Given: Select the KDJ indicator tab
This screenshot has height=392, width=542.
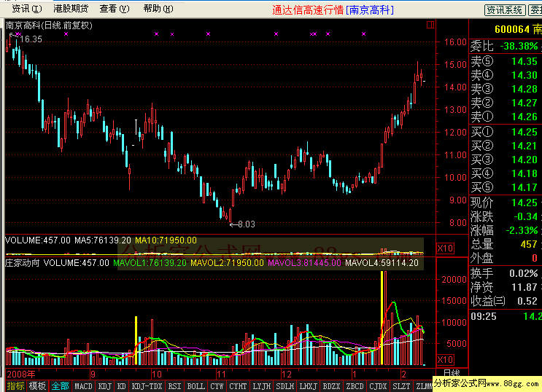Looking at the screenshot, I should pyautogui.click(x=105, y=386).
